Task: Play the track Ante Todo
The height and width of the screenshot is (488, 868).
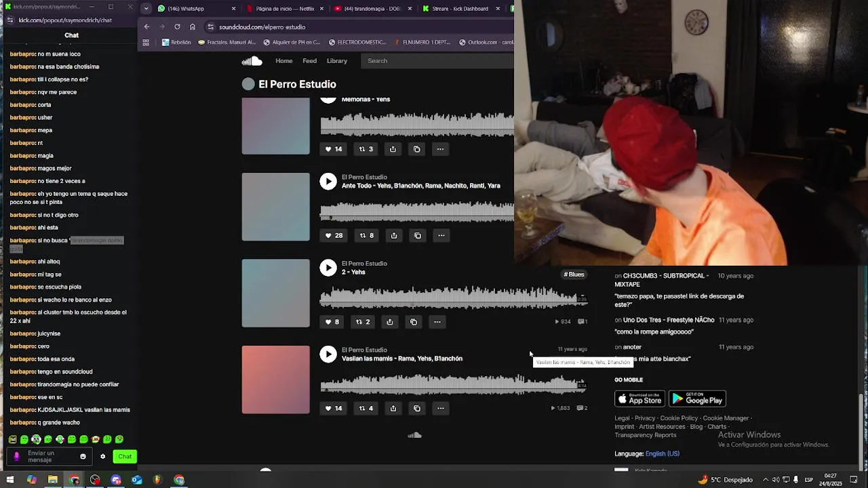Action: coord(328,181)
